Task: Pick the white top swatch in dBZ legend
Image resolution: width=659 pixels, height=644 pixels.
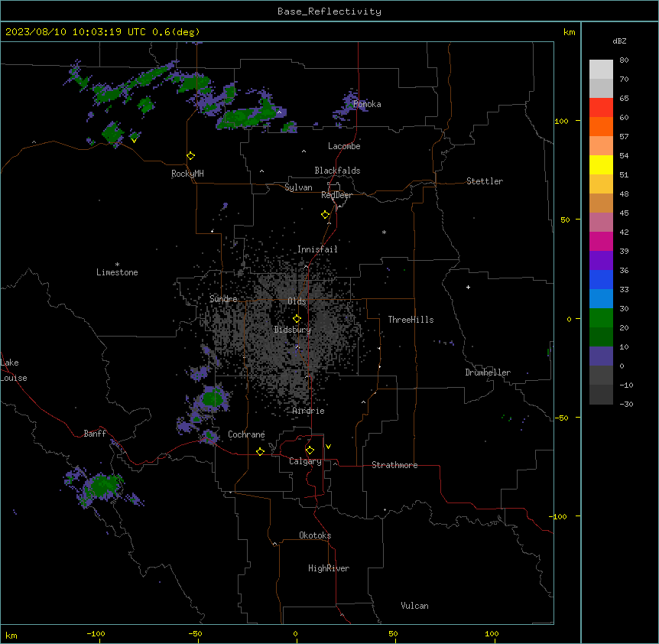Action: (601, 69)
